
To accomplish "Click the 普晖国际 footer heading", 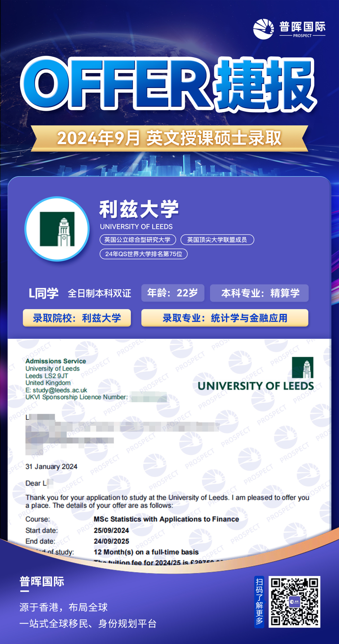I will 42,581.
